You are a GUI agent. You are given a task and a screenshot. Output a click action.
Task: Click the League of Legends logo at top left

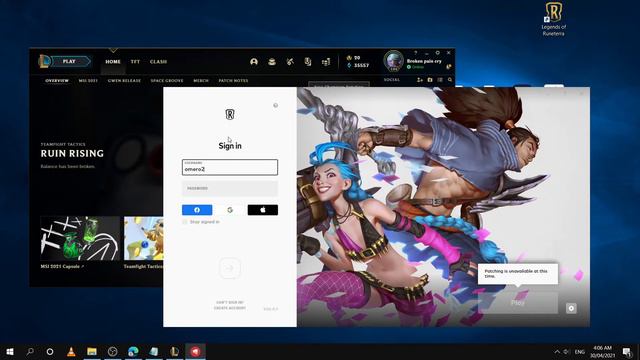pos(44,62)
